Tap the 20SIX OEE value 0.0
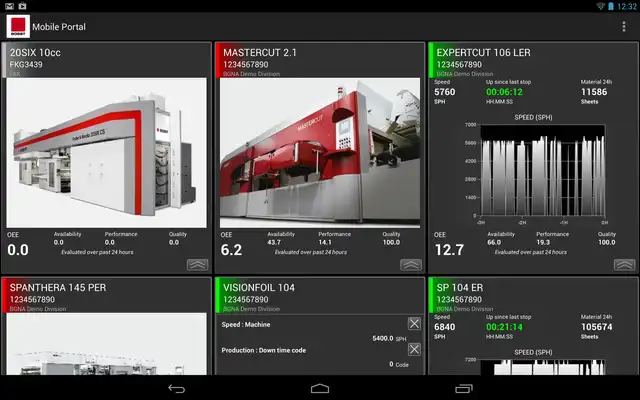This screenshot has height=400, width=640. [18, 250]
